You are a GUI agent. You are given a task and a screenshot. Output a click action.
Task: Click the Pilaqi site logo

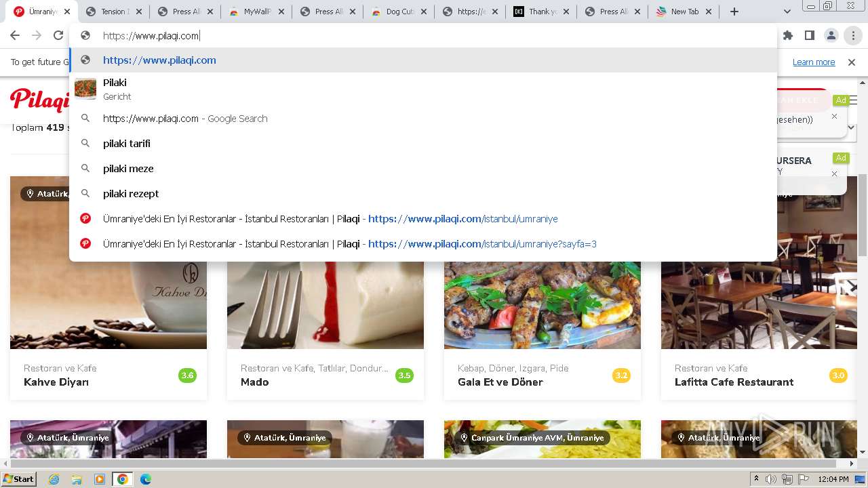tap(39, 100)
